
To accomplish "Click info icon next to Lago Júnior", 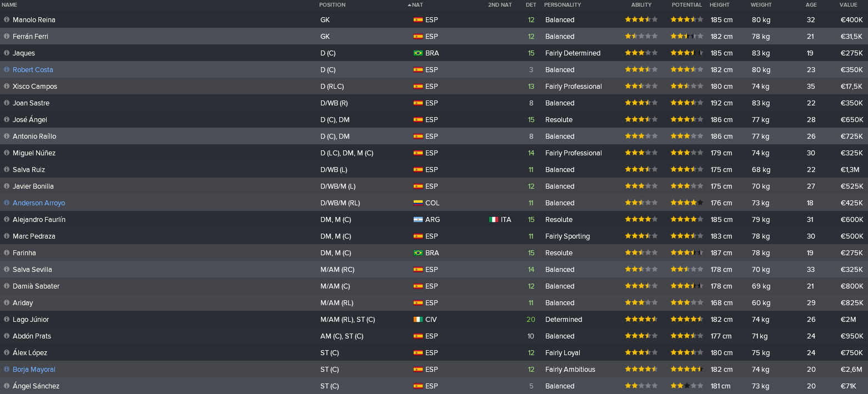I will (7, 319).
